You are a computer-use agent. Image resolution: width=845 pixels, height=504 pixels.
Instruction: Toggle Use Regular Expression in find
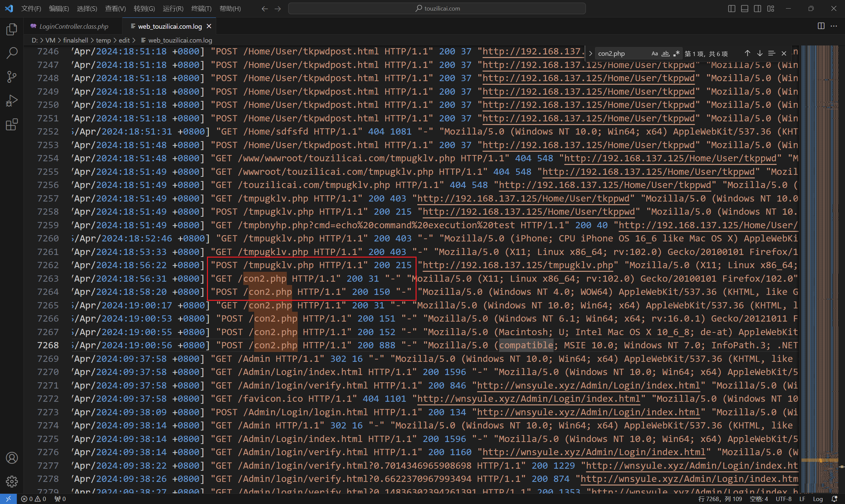click(676, 53)
